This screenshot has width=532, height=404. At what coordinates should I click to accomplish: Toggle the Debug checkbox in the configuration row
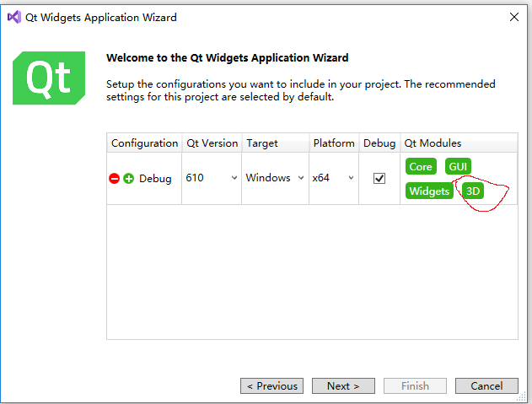pos(379,178)
